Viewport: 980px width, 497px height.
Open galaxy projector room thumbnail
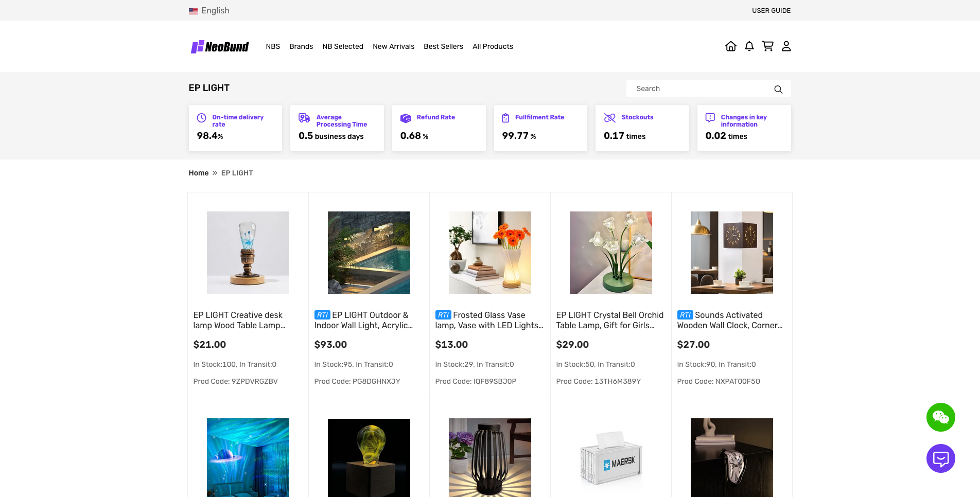coord(248,457)
